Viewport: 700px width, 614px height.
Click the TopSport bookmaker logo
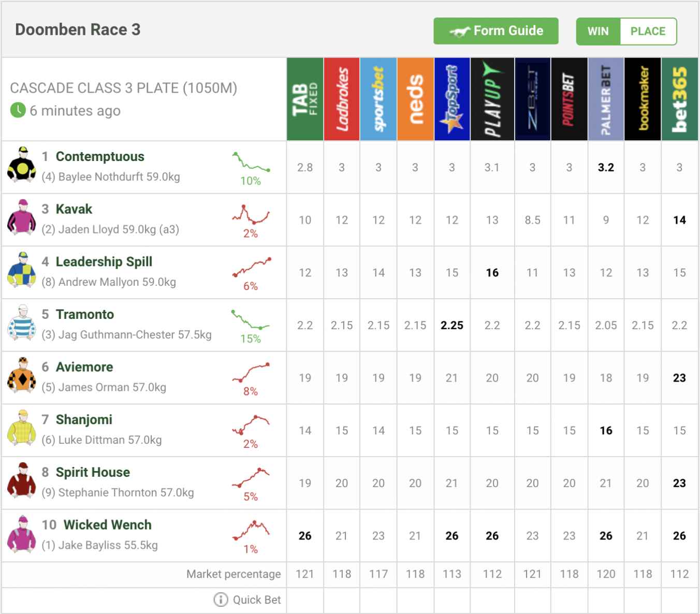(452, 99)
